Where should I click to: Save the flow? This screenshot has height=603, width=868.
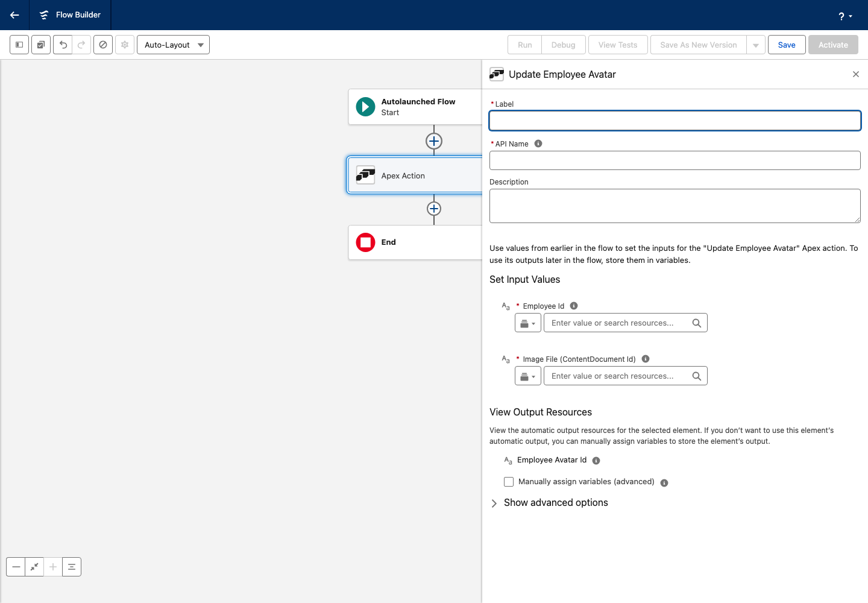pos(787,45)
